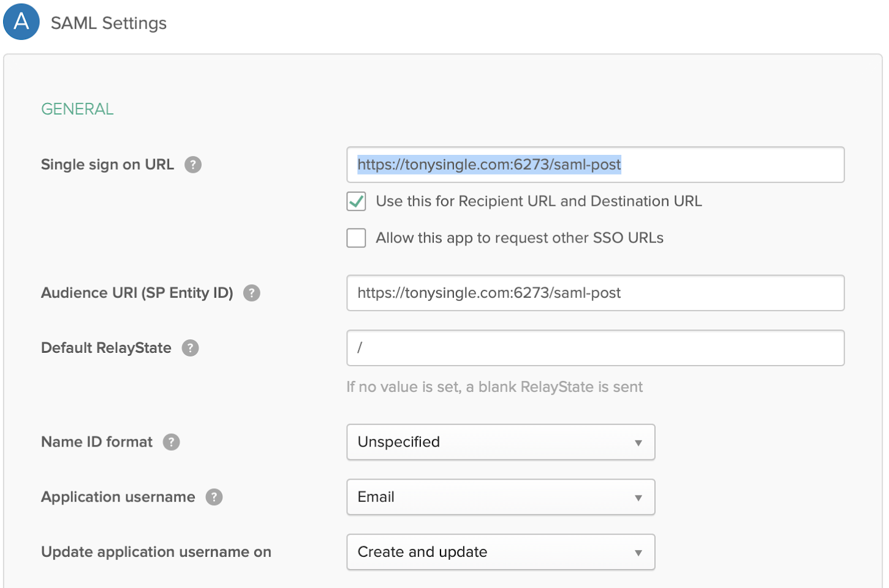The width and height of the screenshot is (889, 588).
Task: Open help tooltip for Single sign on URL
Action: [x=193, y=165]
